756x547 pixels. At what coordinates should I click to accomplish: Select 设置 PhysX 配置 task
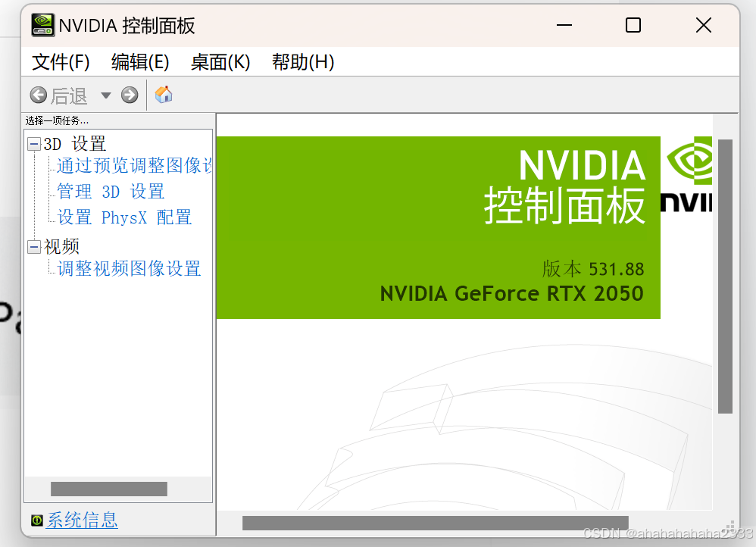pos(124,217)
